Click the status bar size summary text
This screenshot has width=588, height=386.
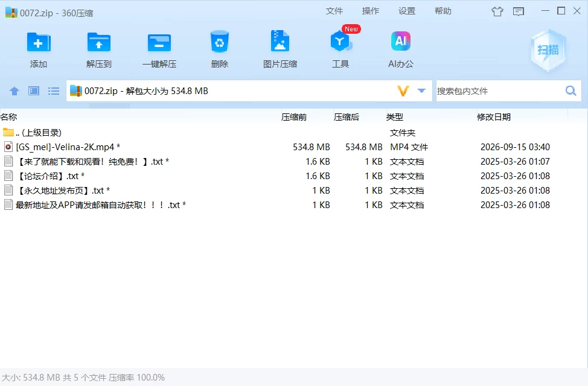click(x=83, y=378)
